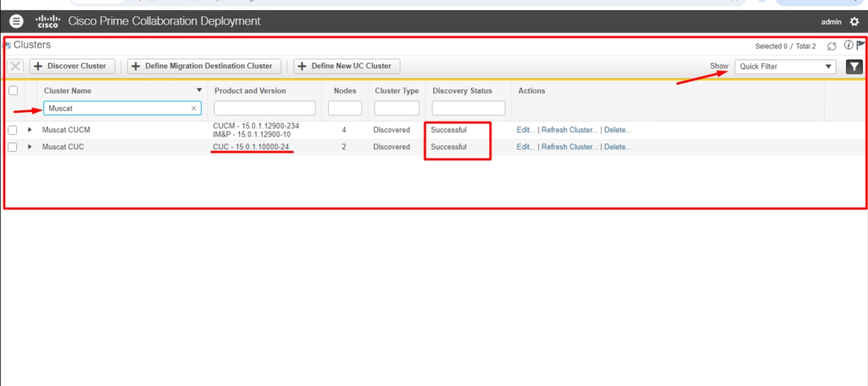Select the Muscat CUCM row checkbox
This screenshot has height=386, width=868.
coord(13,130)
